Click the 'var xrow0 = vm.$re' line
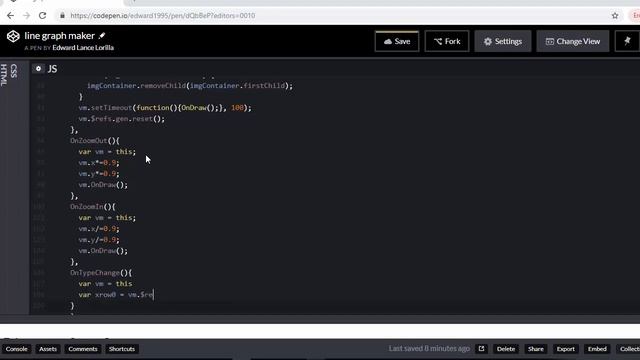640x360 pixels. [116, 295]
